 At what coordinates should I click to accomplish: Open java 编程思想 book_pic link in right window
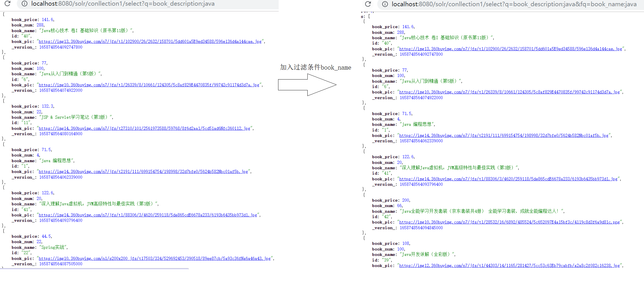click(503, 135)
